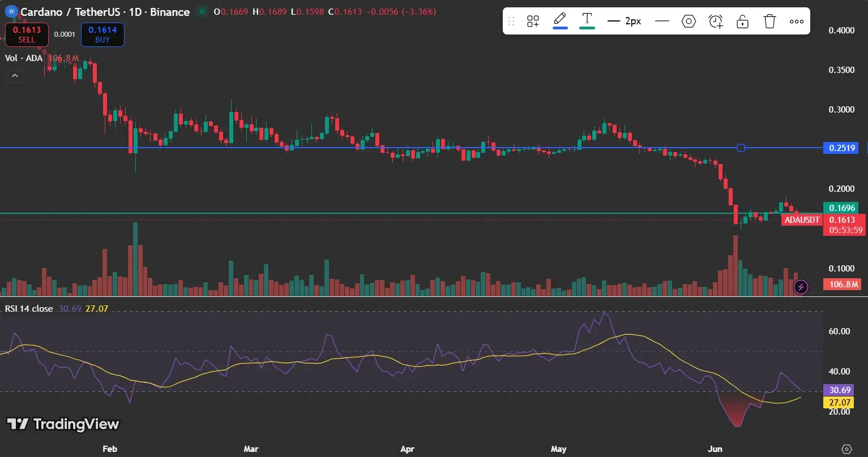Open drawing settings hexagon icon
This screenshot has width=868, height=457.
click(x=689, y=21)
